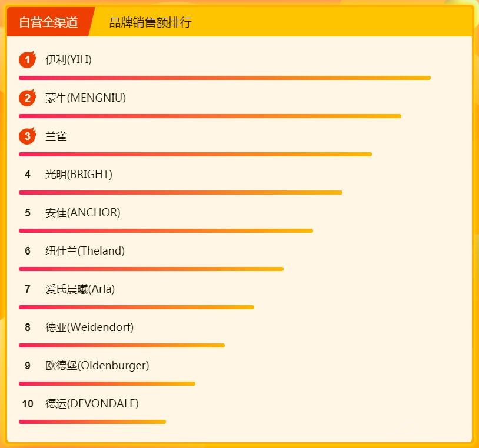Screen dimensions: 479x448
Task: Click the sales bar under 伊利(YILI)
Action: [224, 78]
